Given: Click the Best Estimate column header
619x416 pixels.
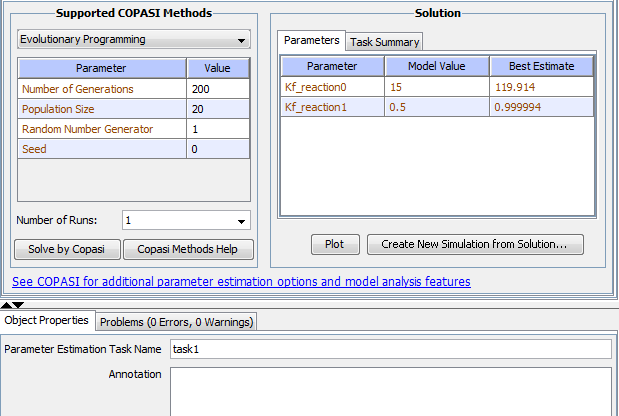Looking at the screenshot, I should pos(541,66).
